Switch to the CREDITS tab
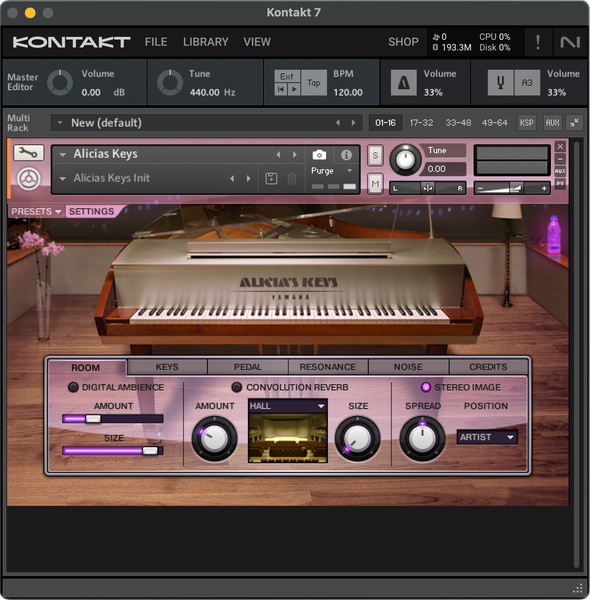The width and height of the screenshot is (590, 600). coord(488,367)
